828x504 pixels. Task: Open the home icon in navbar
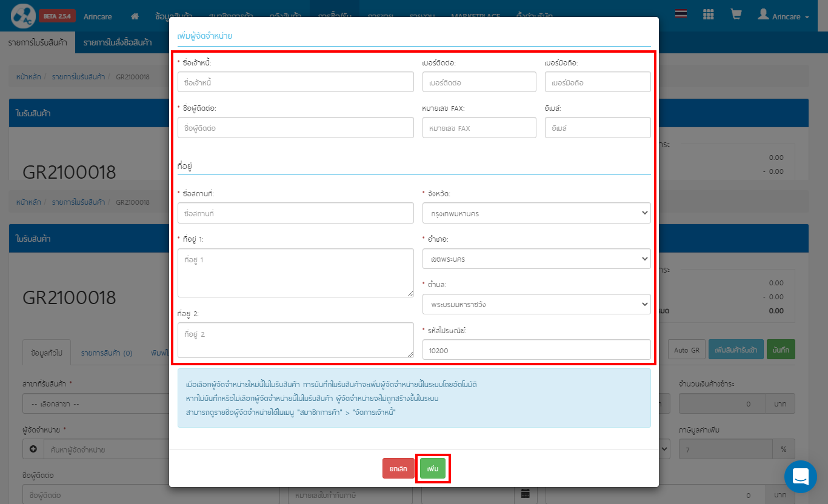pyautogui.click(x=135, y=16)
